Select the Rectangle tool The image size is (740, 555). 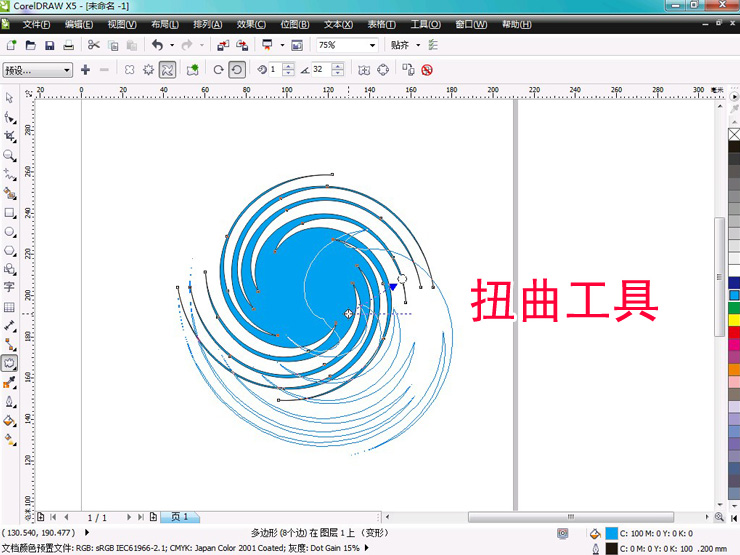tap(9, 212)
